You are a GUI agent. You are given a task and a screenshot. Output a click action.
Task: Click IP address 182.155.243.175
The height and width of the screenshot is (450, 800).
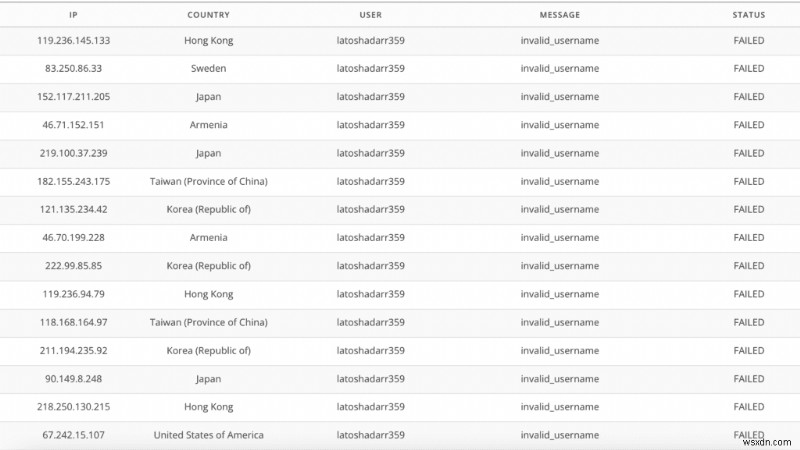point(74,182)
